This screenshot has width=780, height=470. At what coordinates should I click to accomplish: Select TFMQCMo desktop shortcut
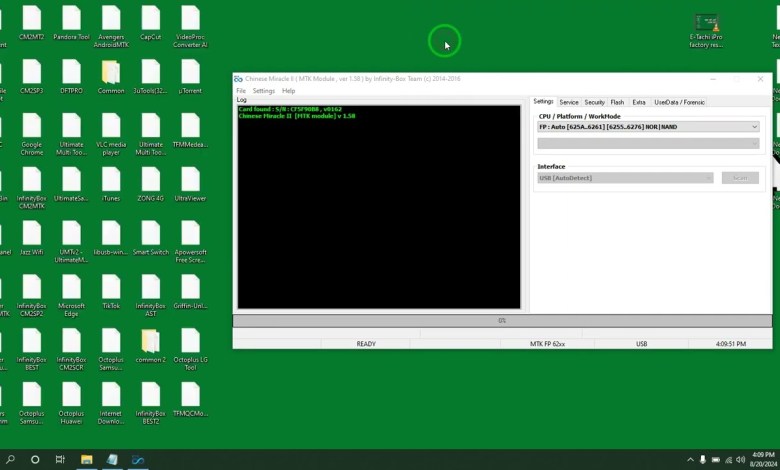click(191, 399)
